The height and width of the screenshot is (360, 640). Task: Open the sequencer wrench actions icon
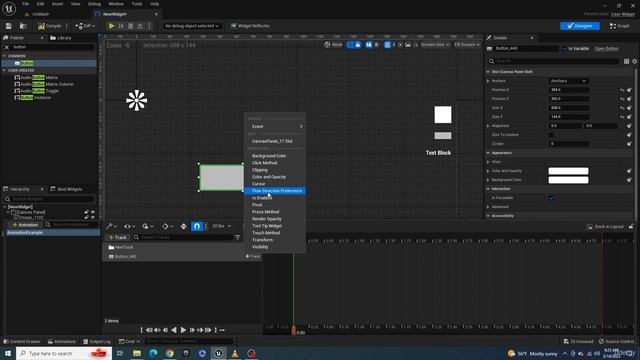click(x=111, y=226)
